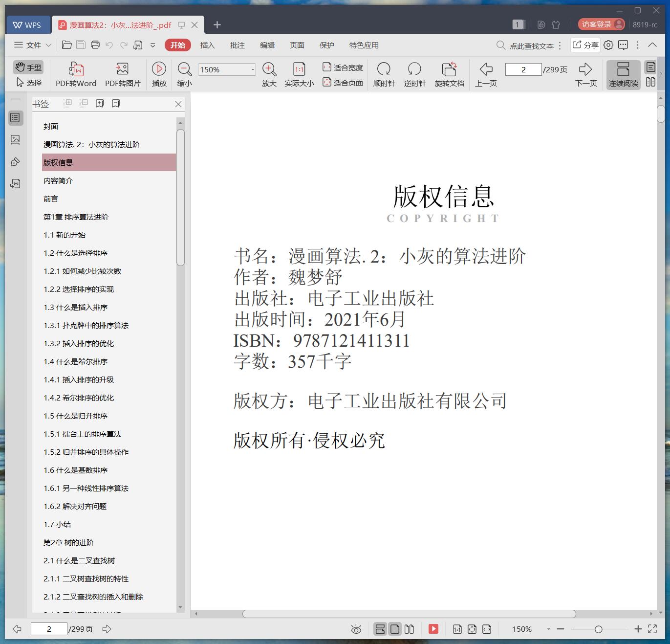
Task: Open settings gear in ribbon bar
Action: click(608, 45)
